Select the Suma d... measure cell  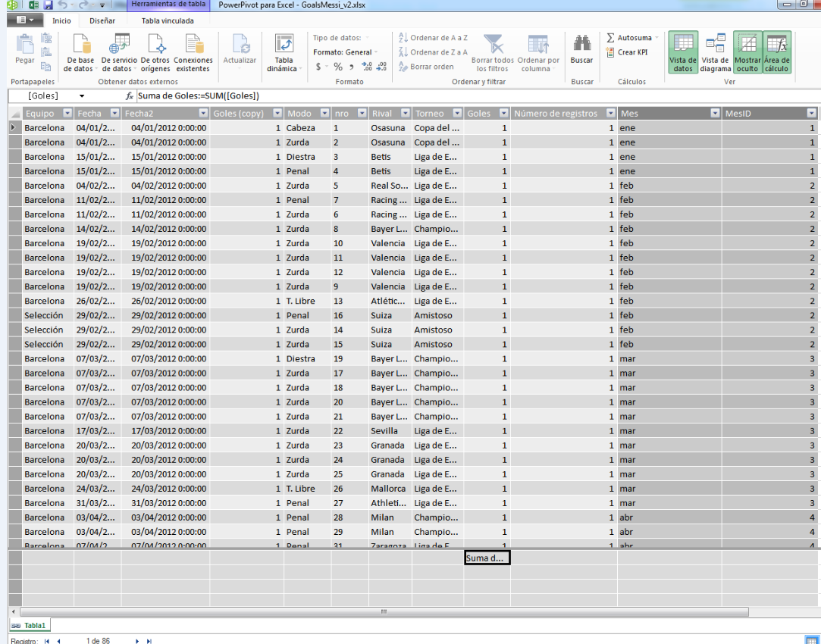point(487,558)
